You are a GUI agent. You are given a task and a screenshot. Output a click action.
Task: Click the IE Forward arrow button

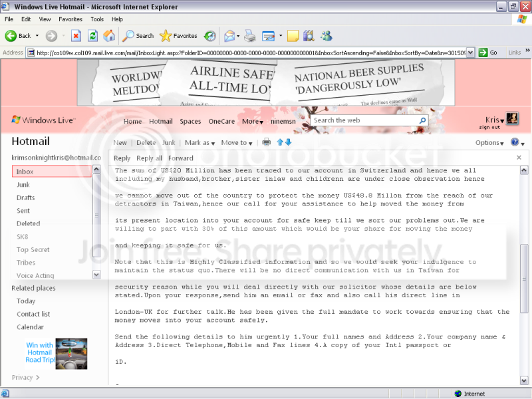pyautogui.click(x=51, y=36)
